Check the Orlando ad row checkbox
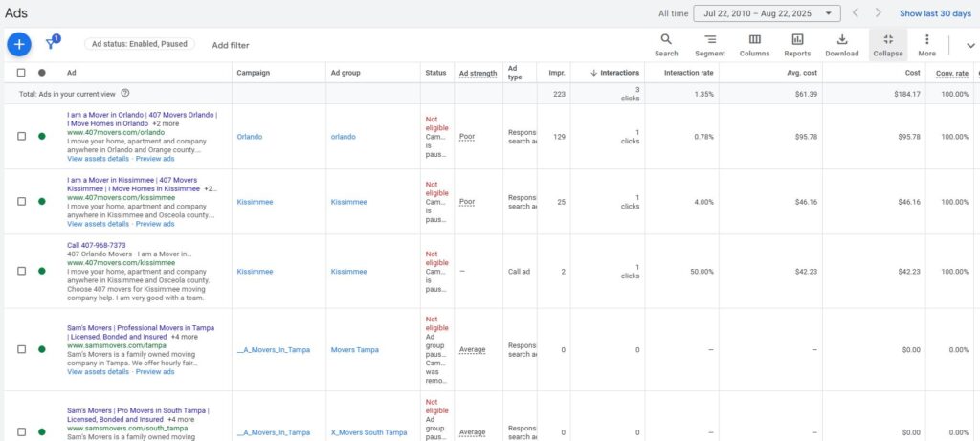The height and width of the screenshot is (441, 980). (x=21, y=136)
